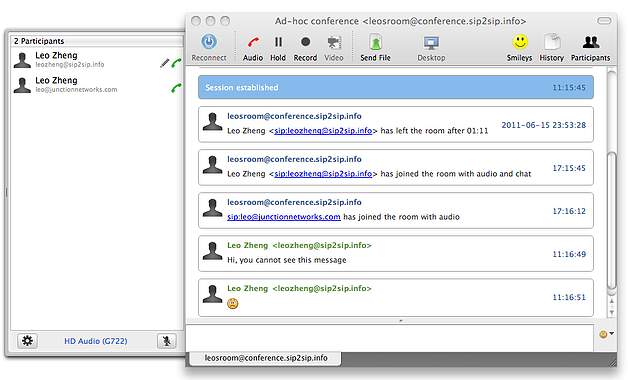Open sip:leozheng@sip2sip.info link in joined-with-audio-and-chat message
Image resolution: width=628 pixels, height=380 pixels.
[x=323, y=174]
